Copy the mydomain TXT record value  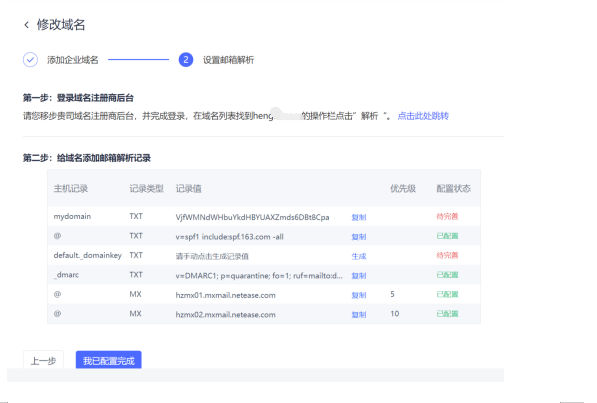[359, 217]
